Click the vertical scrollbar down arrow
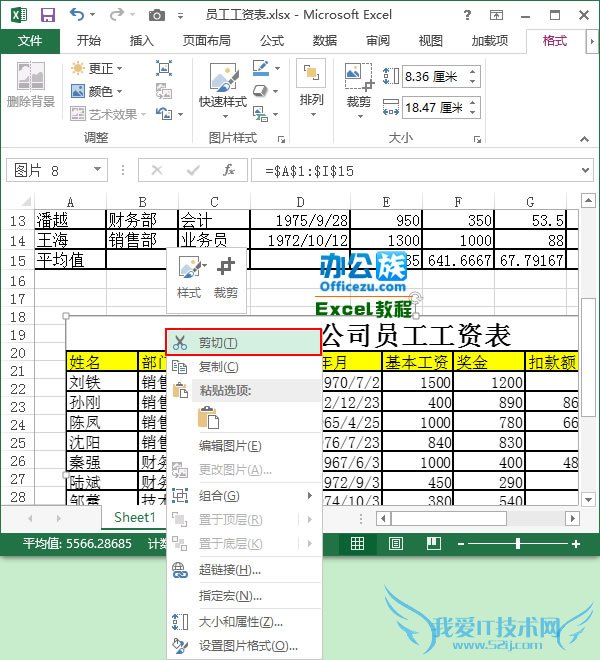This screenshot has width=600, height=660. [588, 499]
